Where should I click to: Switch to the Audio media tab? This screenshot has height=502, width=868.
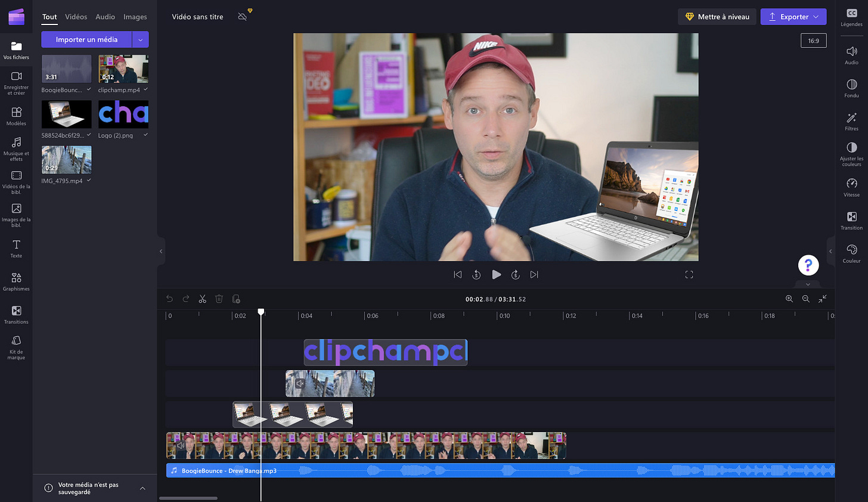(106, 17)
